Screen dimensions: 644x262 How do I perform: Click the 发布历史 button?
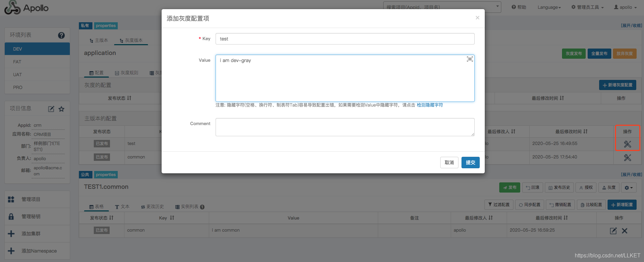pyautogui.click(x=559, y=187)
